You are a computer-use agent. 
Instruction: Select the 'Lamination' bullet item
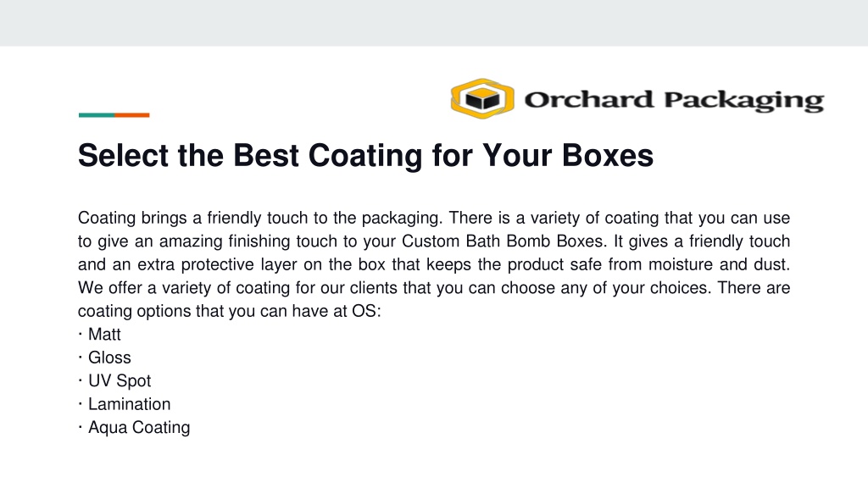129,404
